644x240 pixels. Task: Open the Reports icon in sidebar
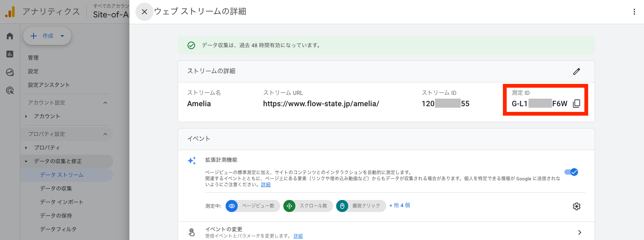coord(10,54)
